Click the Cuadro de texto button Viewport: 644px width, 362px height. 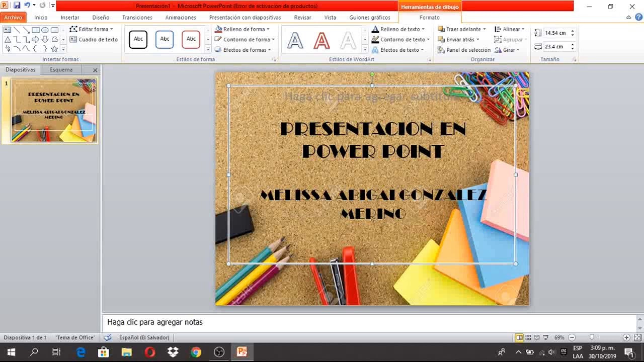tap(94, 39)
